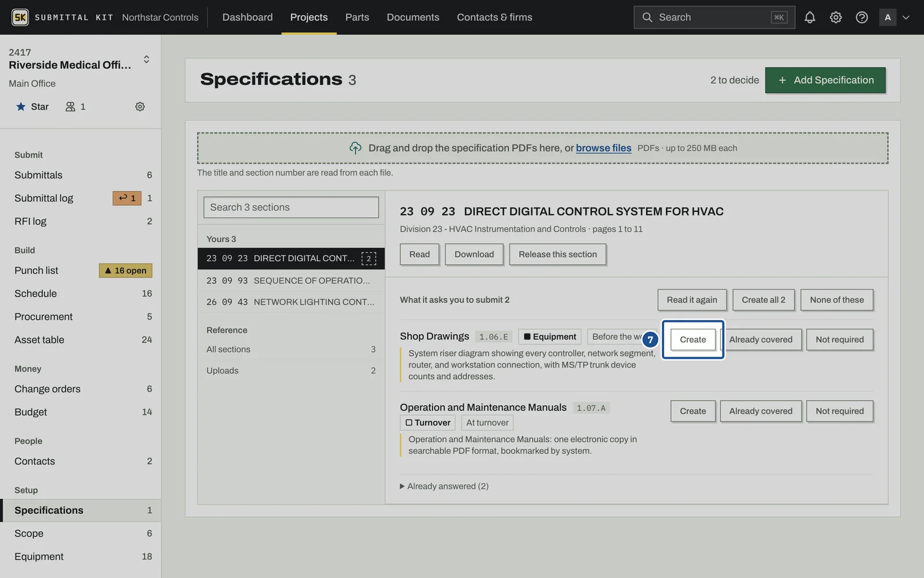924x578 pixels.
Task: Click Add Specification button
Action: [x=825, y=80]
